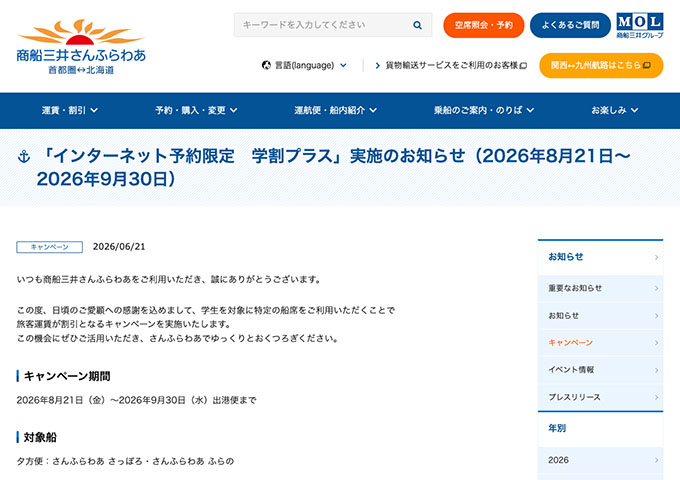This screenshot has width=680, height=480.
Task: Select プレスリリース sidebar item
Action: pos(600,397)
